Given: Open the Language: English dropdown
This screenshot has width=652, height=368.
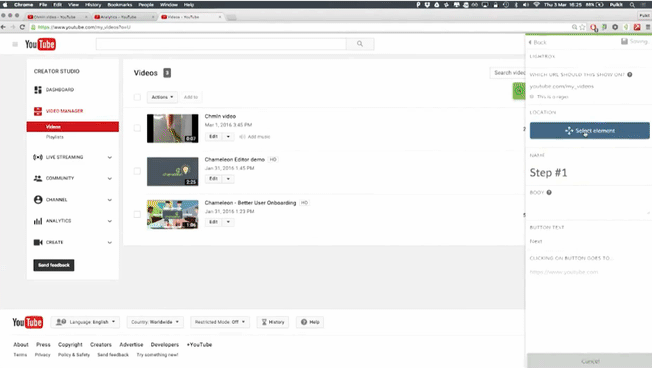Looking at the screenshot, I should (85, 322).
